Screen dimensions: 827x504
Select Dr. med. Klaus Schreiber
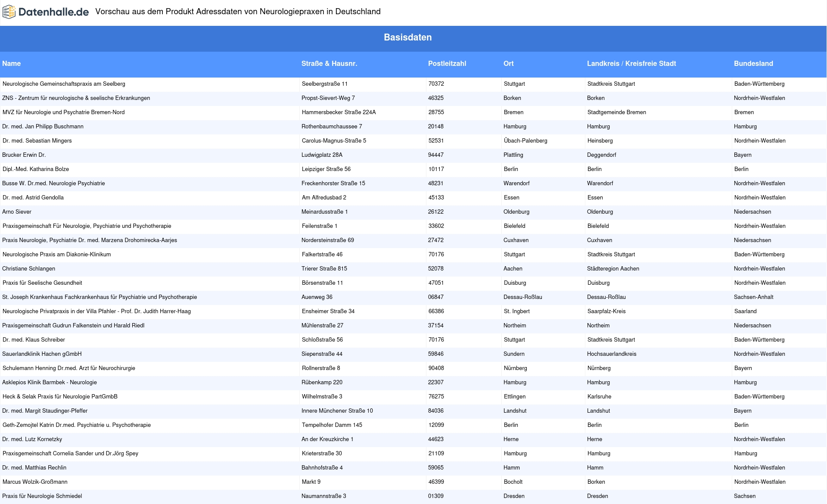click(34, 340)
